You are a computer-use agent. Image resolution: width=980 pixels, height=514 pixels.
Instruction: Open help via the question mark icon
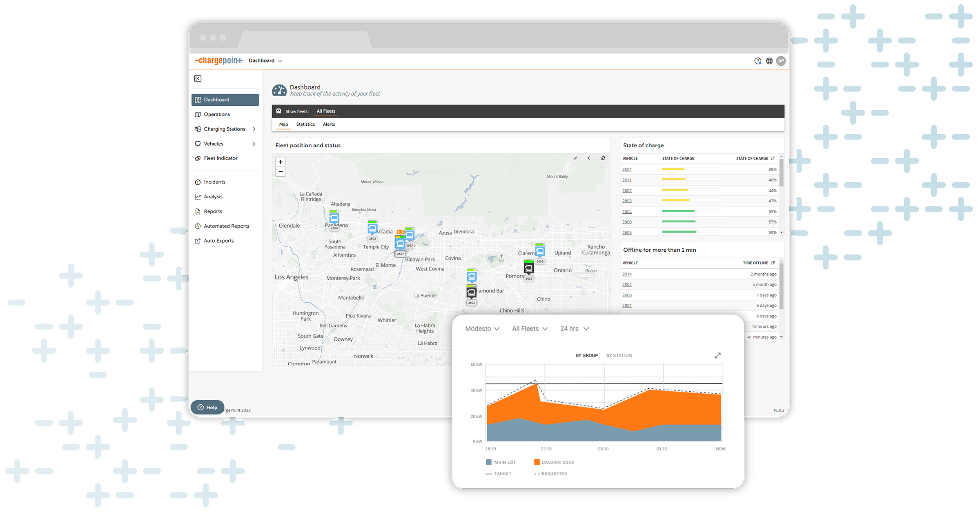pos(757,60)
